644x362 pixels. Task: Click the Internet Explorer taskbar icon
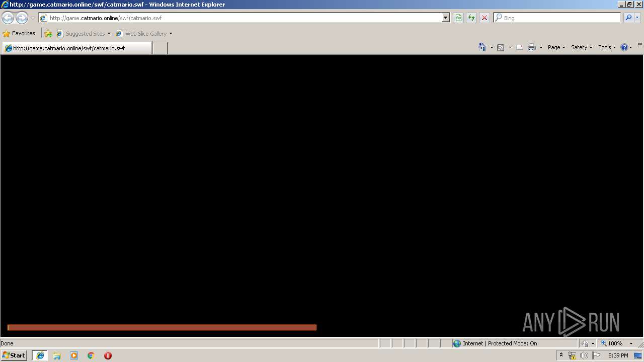pos(40,355)
